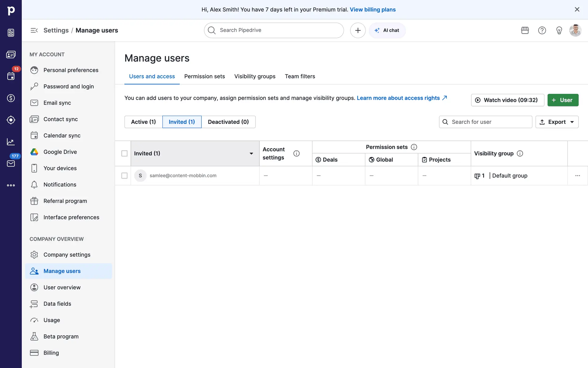
Task: Show the Deactivated (0) users filter
Action: tap(228, 122)
